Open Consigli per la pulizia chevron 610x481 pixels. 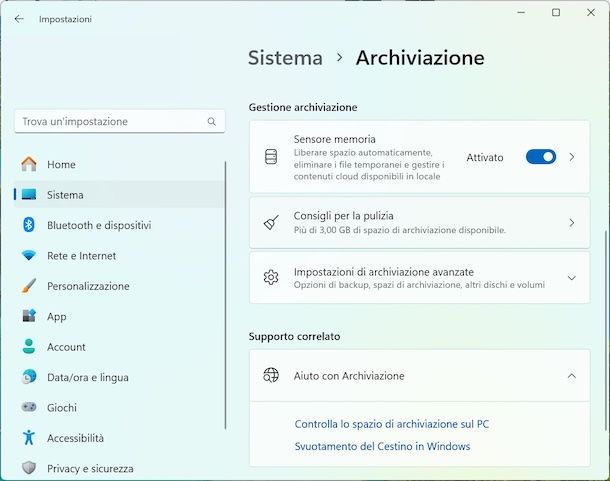(572, 223)
